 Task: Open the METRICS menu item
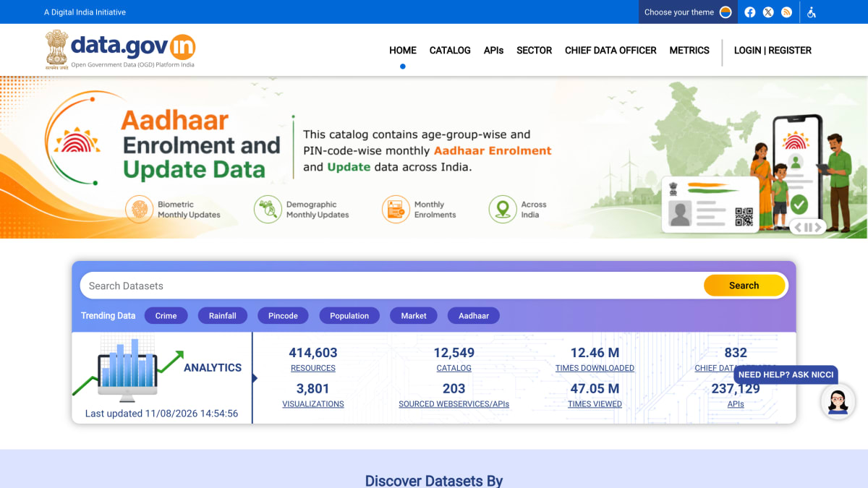(x=689, y=51)
